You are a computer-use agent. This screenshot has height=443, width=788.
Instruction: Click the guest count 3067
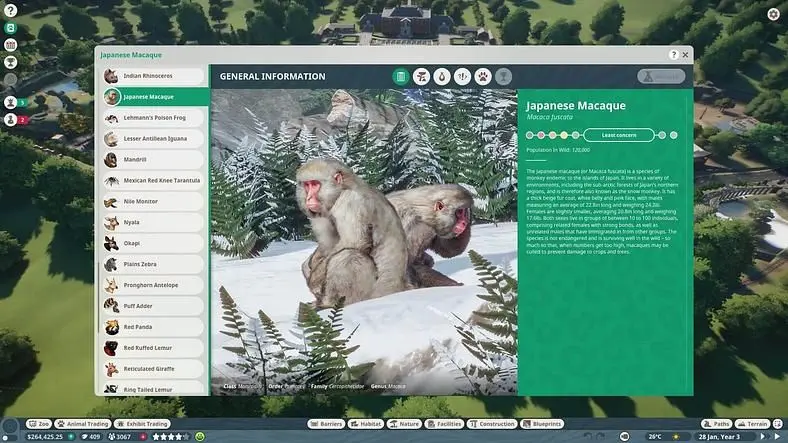coord(120,436)
